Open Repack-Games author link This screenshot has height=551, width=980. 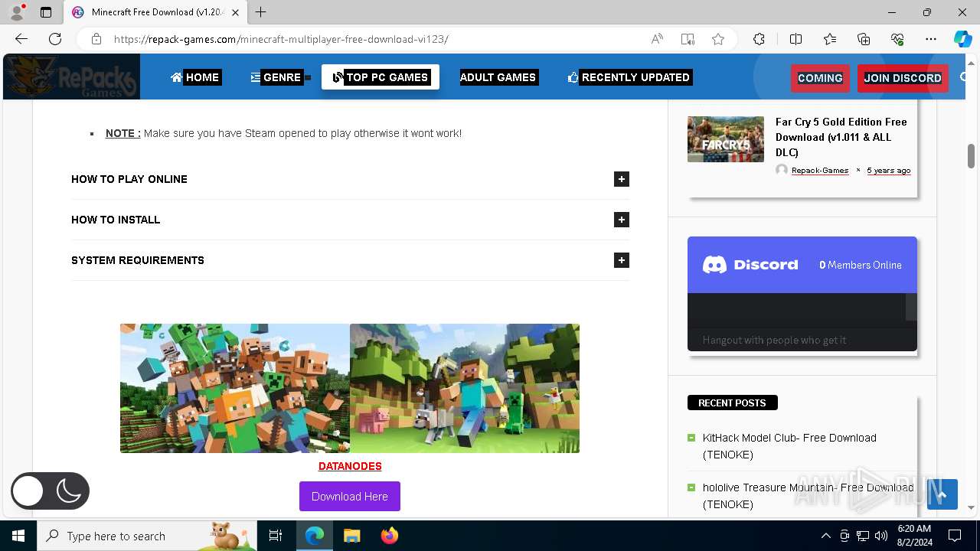pos(820,170)
